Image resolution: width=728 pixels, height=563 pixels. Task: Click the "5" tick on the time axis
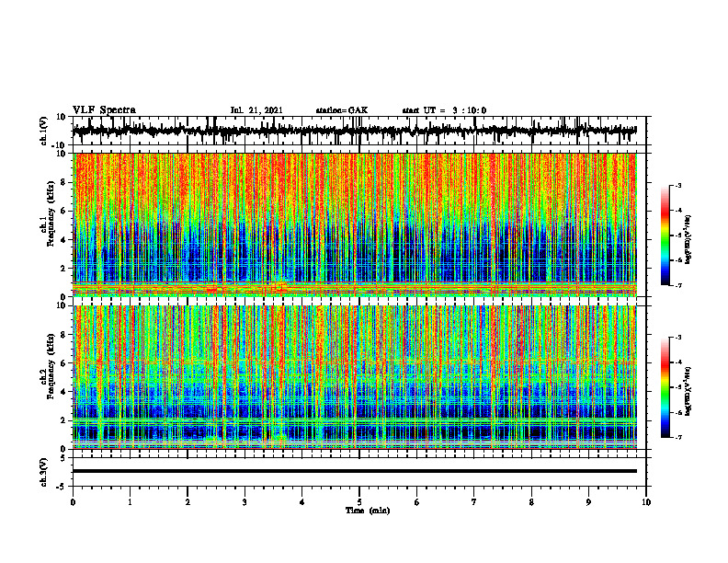point(359,502)
